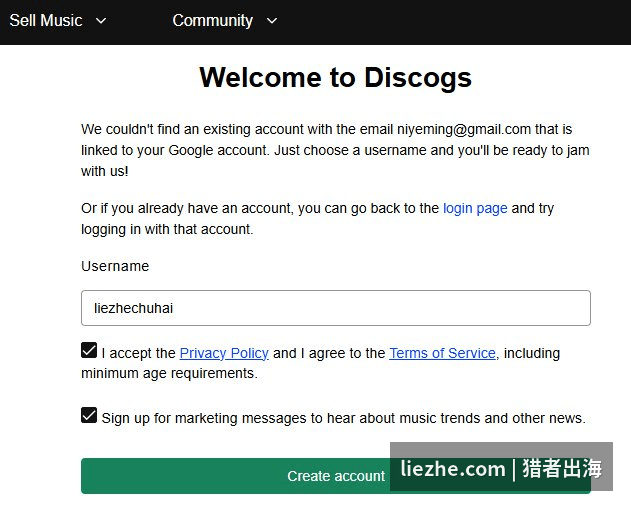Image resolution: width=631 pixels, height=506 pixels.
Task: Open the Terms of Service link
Action: [442, 353]
